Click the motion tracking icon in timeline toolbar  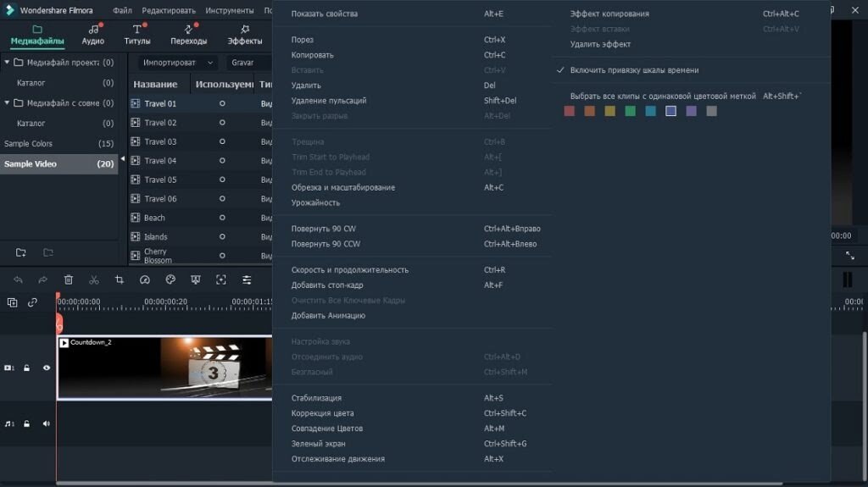click(221, 279)
